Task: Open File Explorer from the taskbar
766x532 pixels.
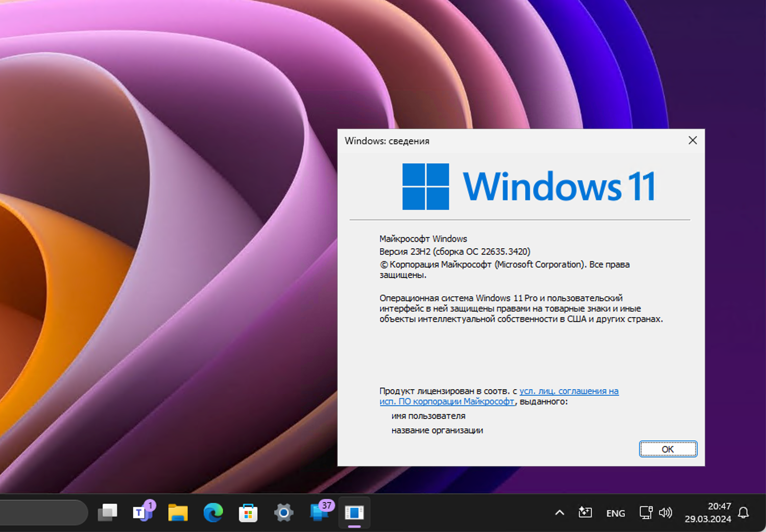Action: pyautogui.click(x=178, y=513)
